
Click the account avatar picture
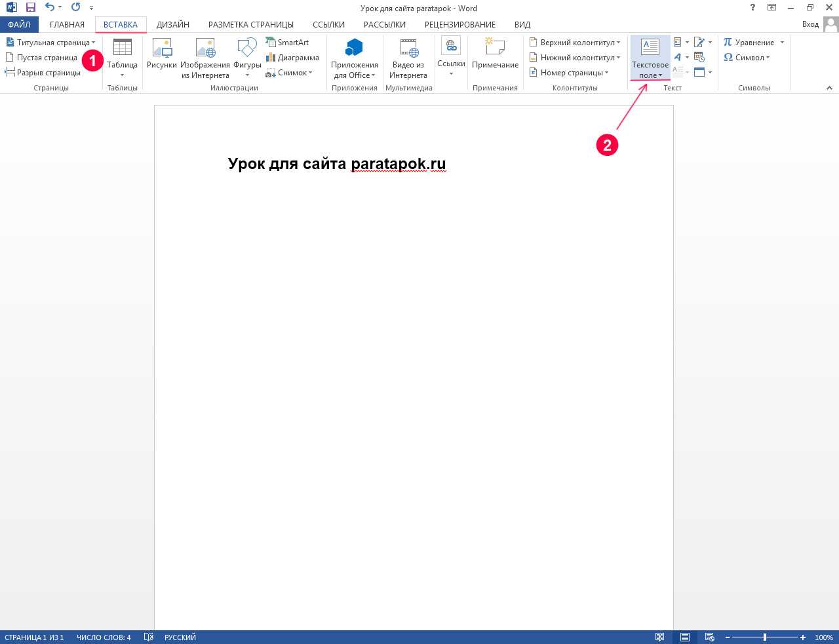click(830, 25)
